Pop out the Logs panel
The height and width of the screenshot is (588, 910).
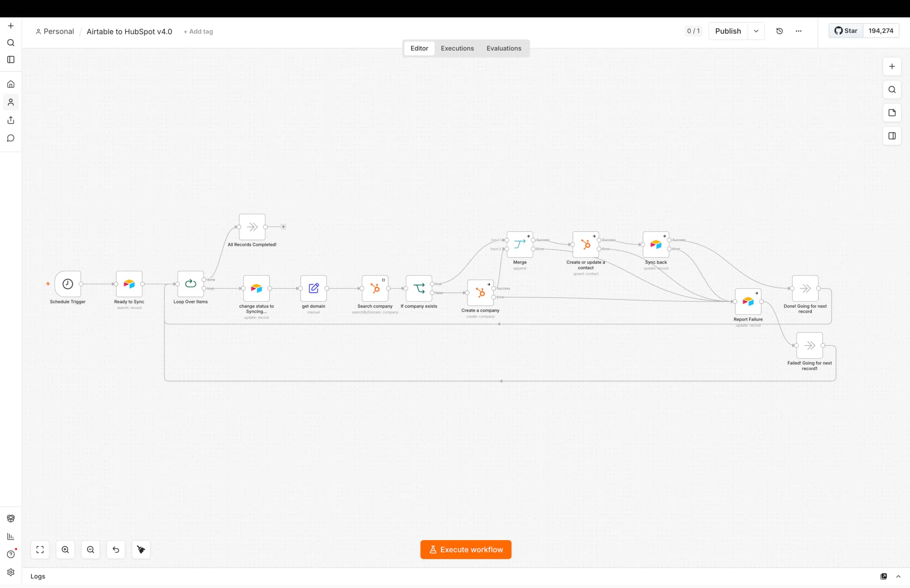pyautogui.click(x=884, y=576)
